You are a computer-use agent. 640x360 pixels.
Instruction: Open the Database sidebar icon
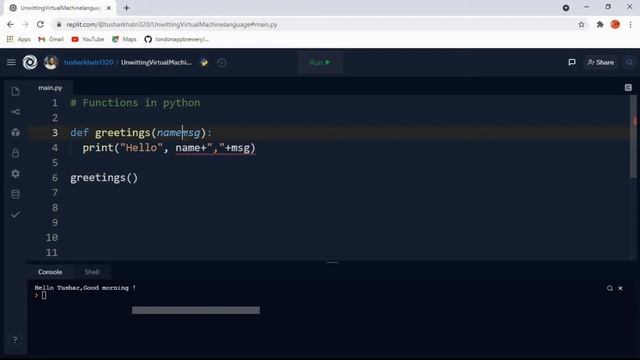[16, 194]
